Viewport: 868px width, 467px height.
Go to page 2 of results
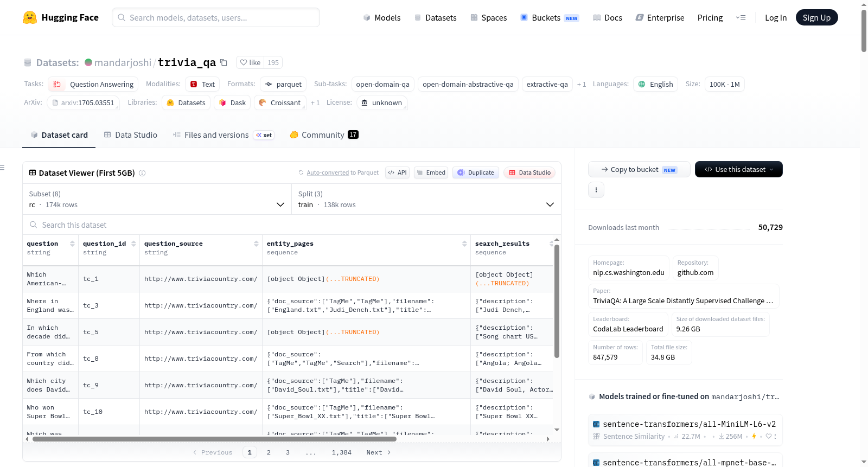269,452
